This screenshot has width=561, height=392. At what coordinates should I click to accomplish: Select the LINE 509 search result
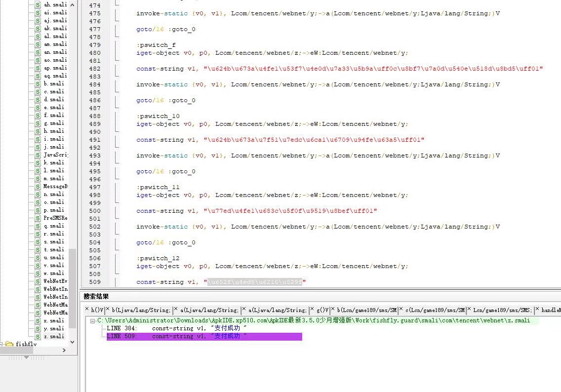click(x=176, y=336)
